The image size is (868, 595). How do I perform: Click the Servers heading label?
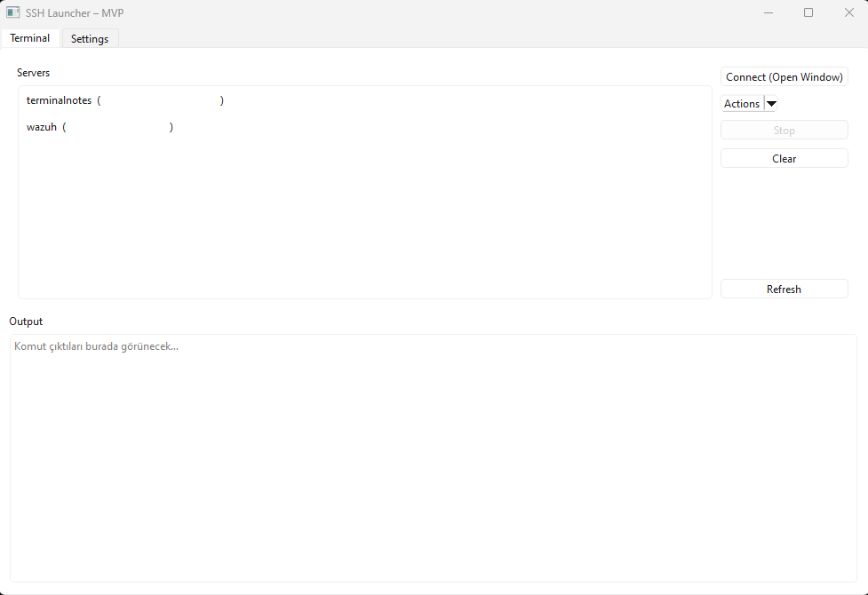click(x=34, y=72)
